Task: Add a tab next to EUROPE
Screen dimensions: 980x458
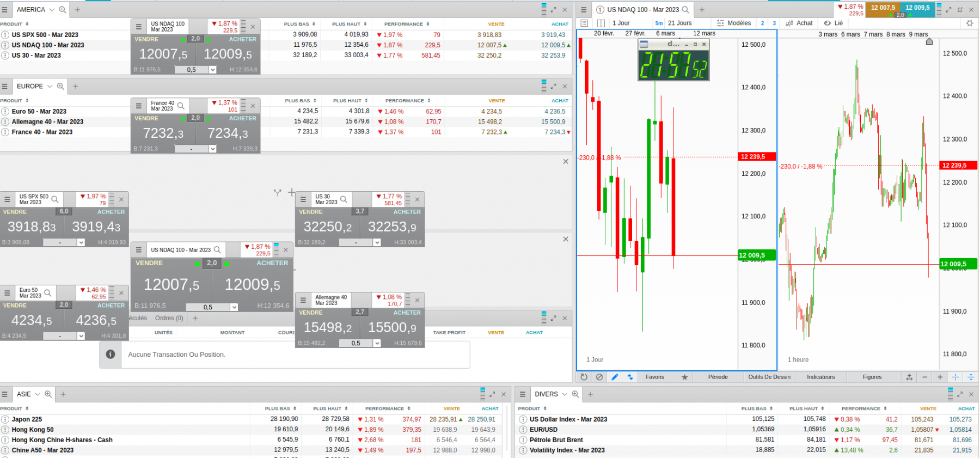Action: tap(76, 86)
